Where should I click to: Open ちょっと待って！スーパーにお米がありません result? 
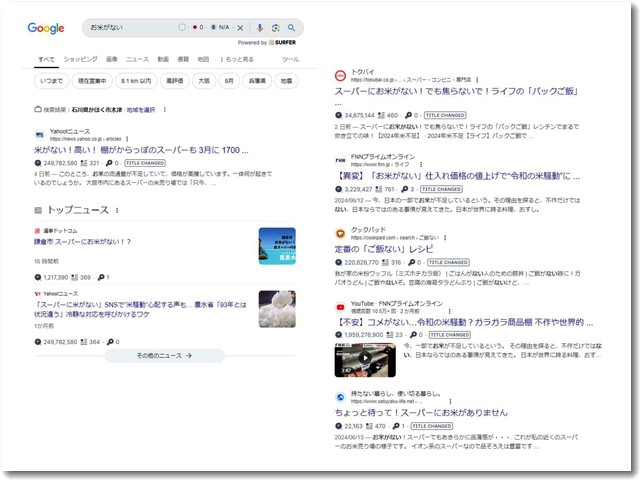click(x=421, y=413)
